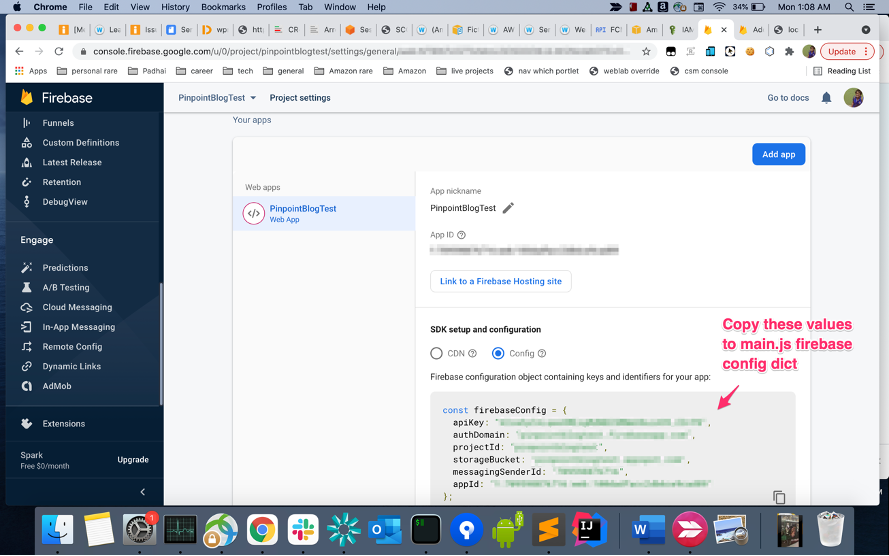Click the browser address bar
This screenshot has width=889, height=556.
tap(363, 52)
